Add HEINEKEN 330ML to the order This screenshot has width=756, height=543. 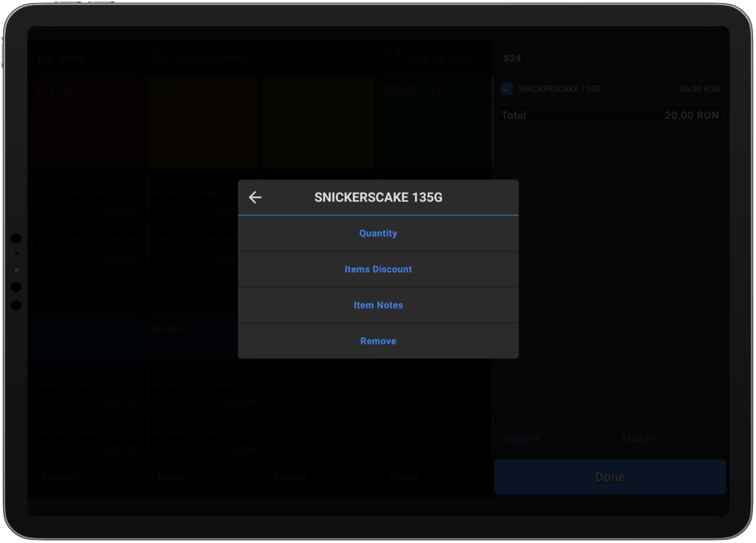[x=203, y=434]
